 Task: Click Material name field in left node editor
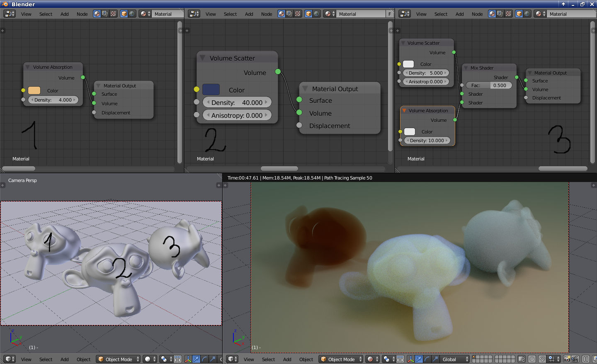click(168, 14)
